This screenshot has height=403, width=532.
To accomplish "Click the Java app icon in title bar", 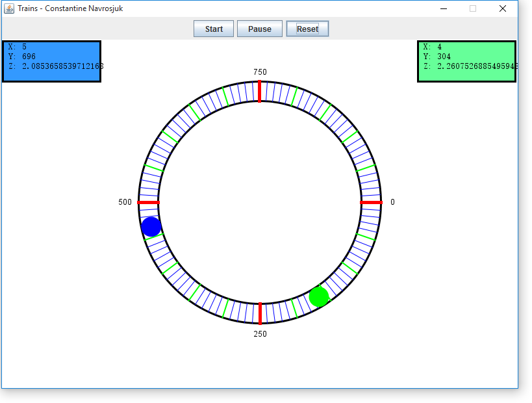I will [9, 8].
